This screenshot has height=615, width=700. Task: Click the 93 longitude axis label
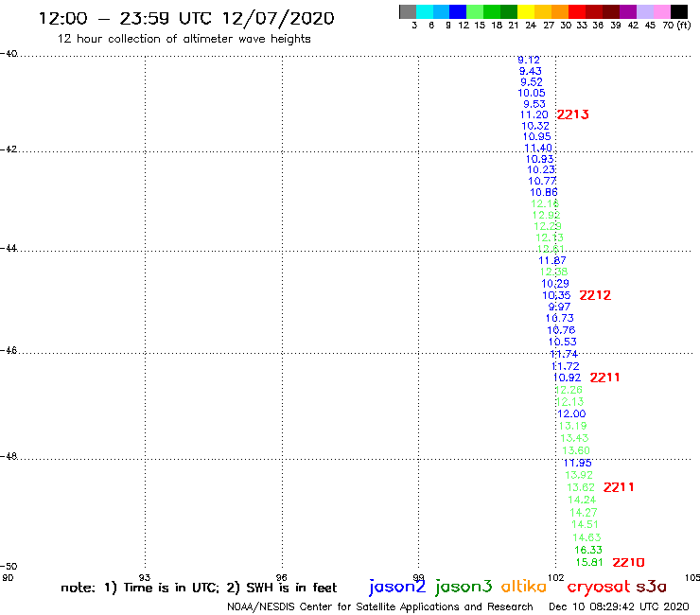pyautogui.click(x=145, y=577)
